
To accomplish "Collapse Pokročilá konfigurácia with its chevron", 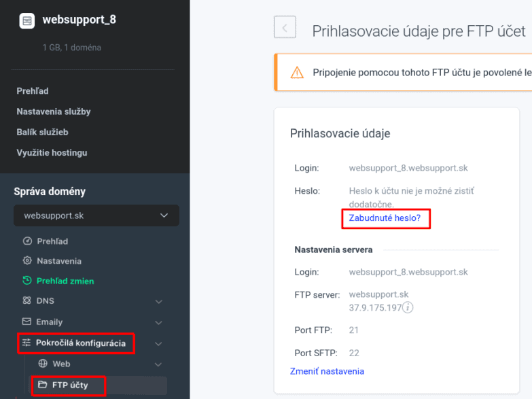I will 158,344.
